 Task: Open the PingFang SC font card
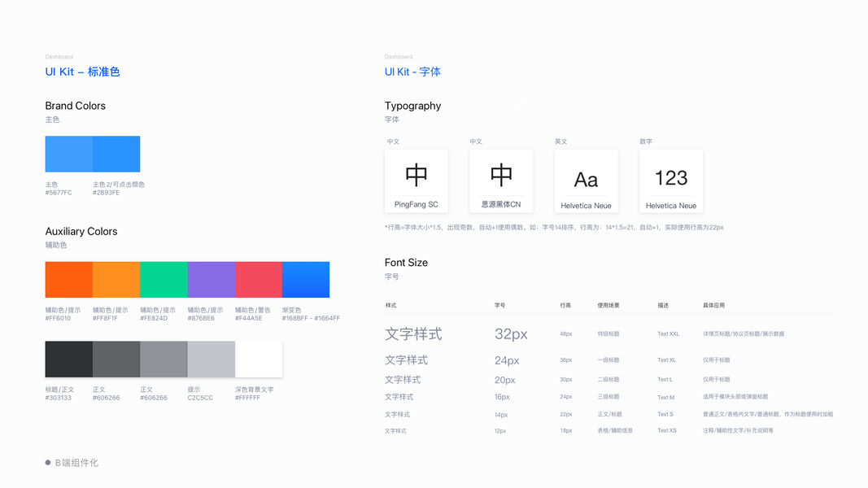click(417, 181)
